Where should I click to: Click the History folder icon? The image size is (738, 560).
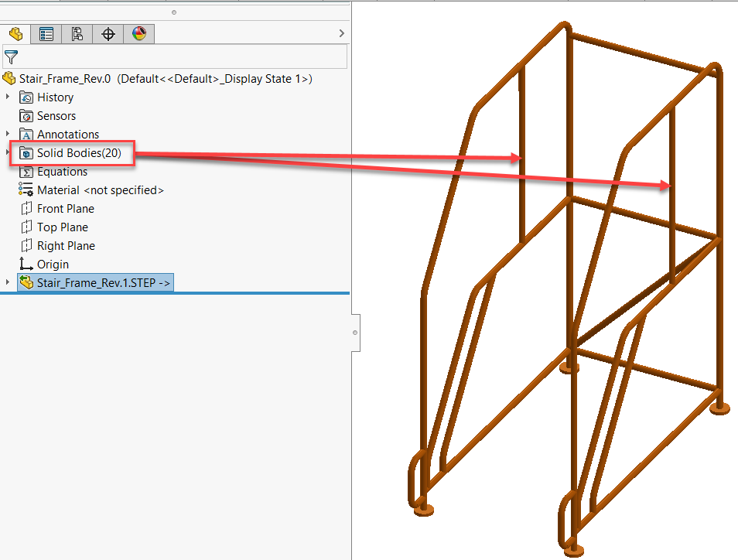tap(26, 97)
